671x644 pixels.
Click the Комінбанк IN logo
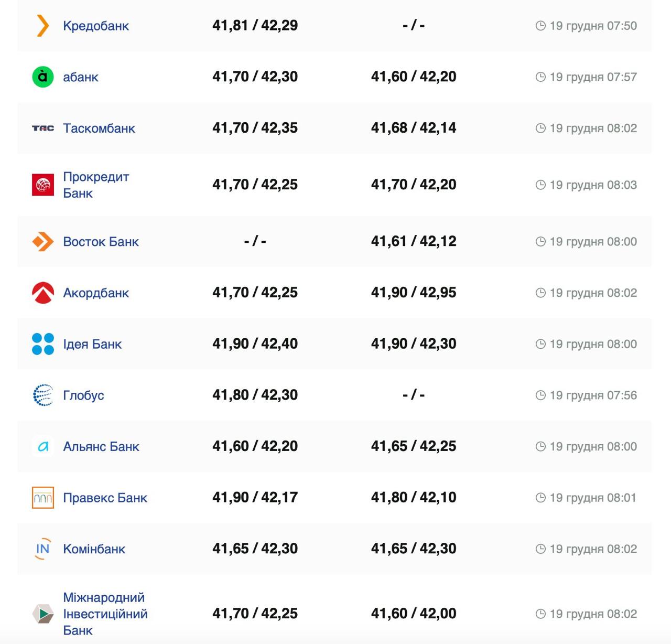tap(43, 549)
